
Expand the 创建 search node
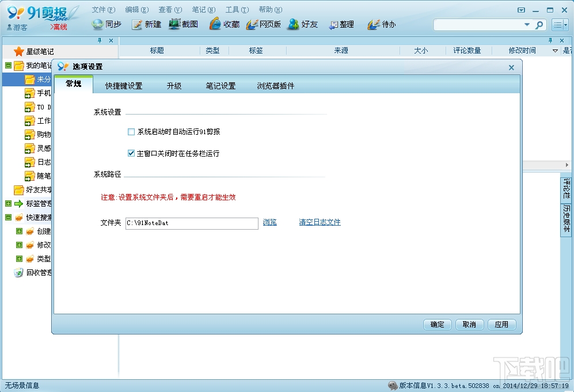tap(20, 231)
